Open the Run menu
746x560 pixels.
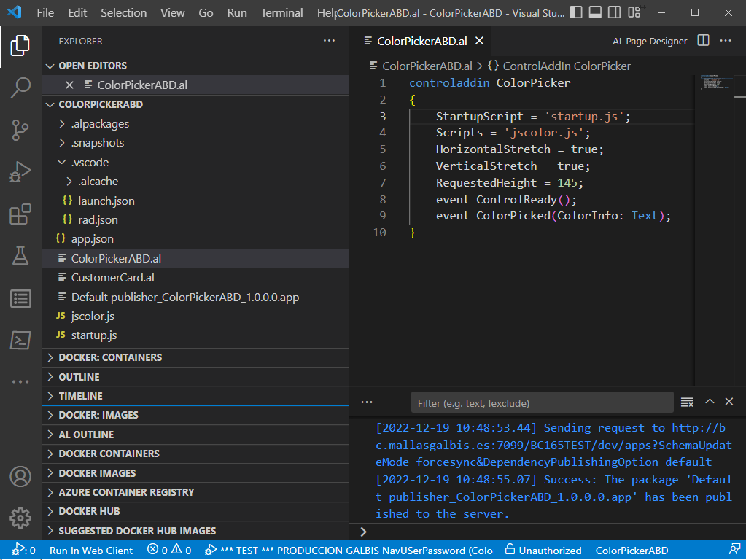coord(237,13)
